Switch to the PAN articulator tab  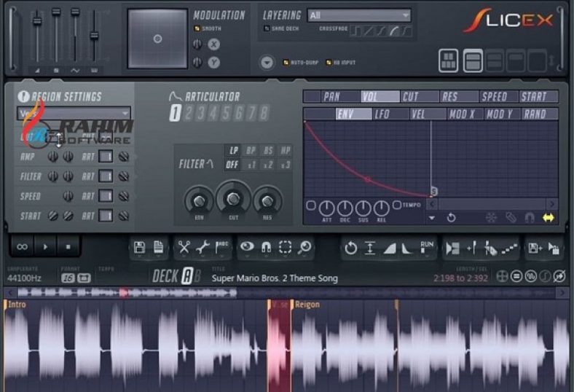pos(331,96)
